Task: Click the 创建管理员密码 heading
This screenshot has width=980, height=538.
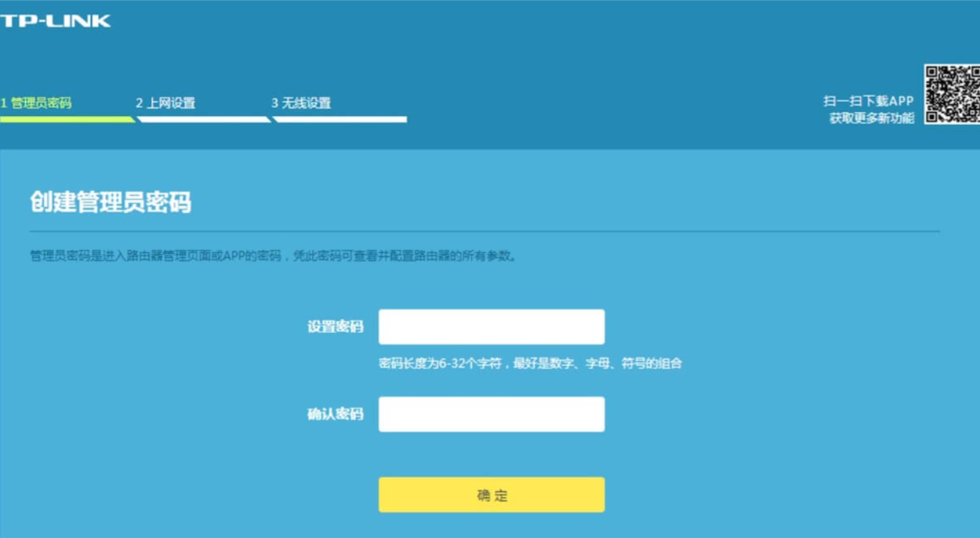Action: coord(111,202)
